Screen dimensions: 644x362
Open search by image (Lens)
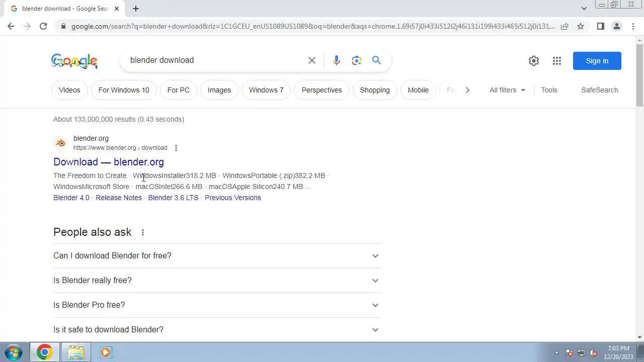point(357,60)
